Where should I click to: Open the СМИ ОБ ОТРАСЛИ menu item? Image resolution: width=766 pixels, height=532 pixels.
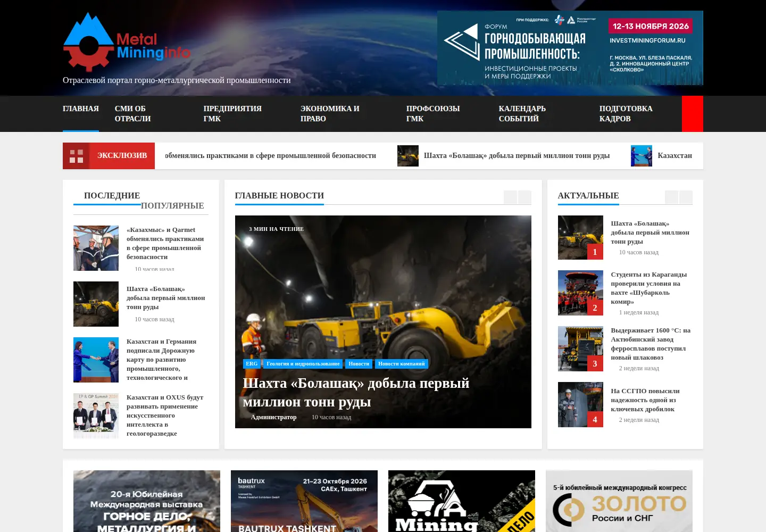(133, 113)
